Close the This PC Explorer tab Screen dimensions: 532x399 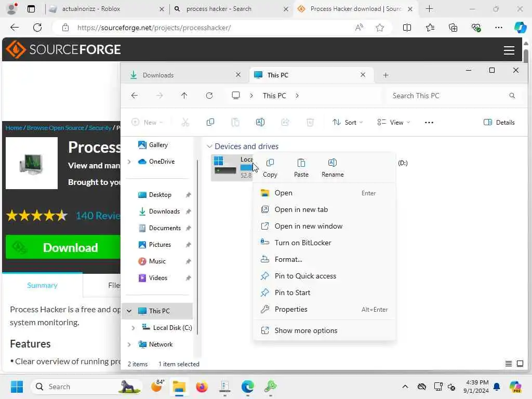(363, 75)
